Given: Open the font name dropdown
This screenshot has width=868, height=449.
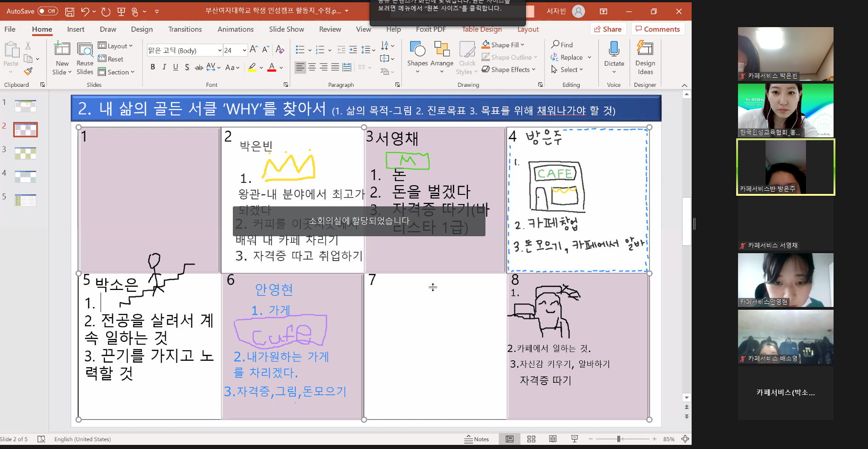Looking at the screenshot, I should pos(220,50).
